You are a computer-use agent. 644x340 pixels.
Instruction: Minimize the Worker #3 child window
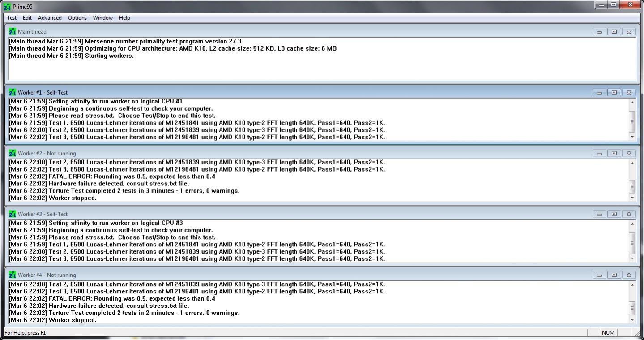[x=599, y=215]
